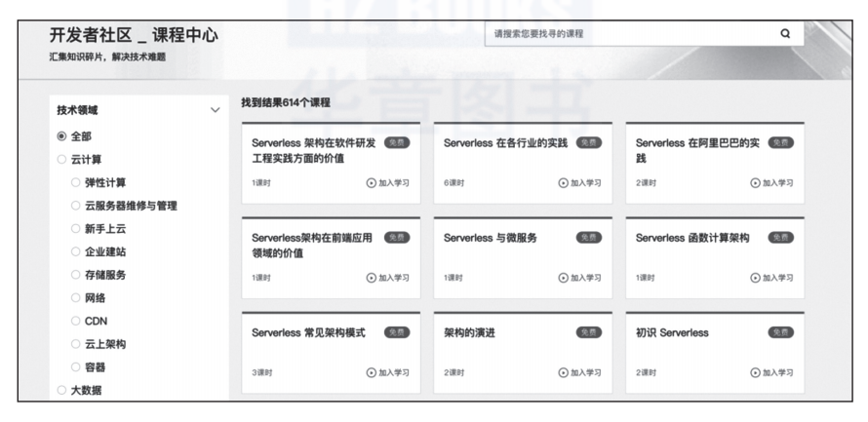Play icon for 前端应用领域的价值 course
This screenshot has height=422, width=868.
[372, 278]
